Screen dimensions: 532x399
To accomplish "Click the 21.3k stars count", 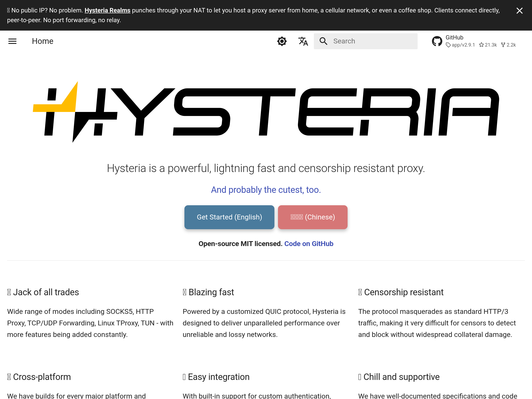I will [x=488, y=45].
